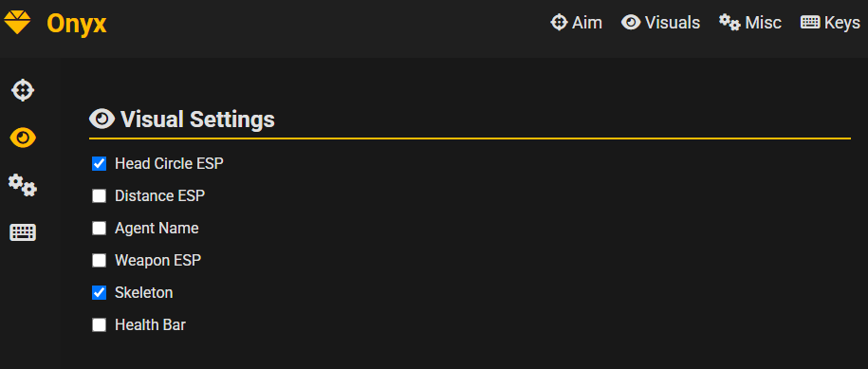Screen dimensions: 868x369
Task: Select the Visuals tab label in header
Action: point(673,23)
